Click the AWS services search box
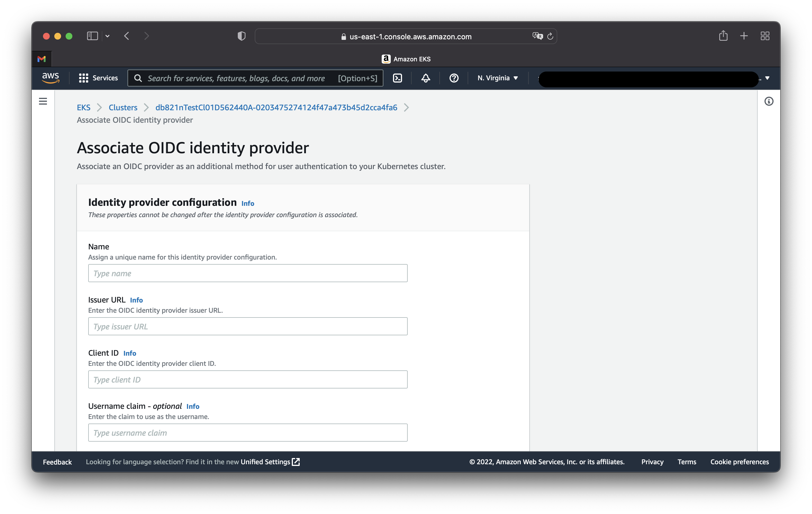The width and height of the screenshot is (812, 514). [255, 78]
